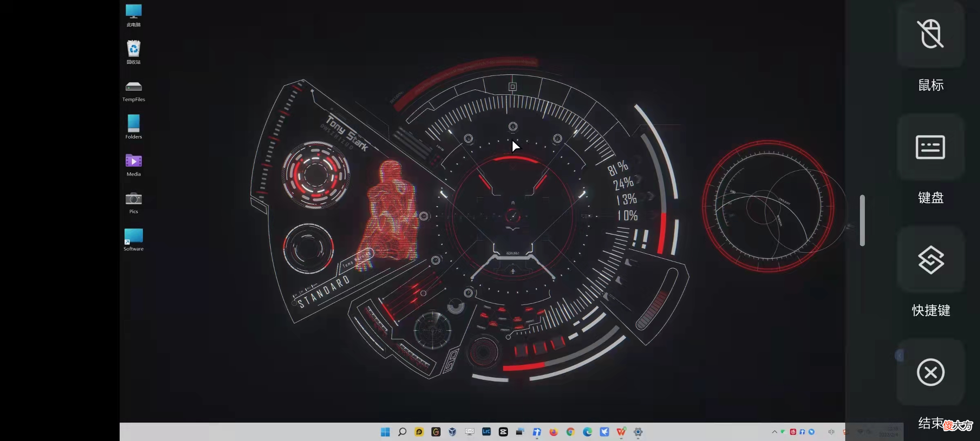Open taskbar Search magnifier
This screenshot has height=441, width=980.
(x=402, y=432)
